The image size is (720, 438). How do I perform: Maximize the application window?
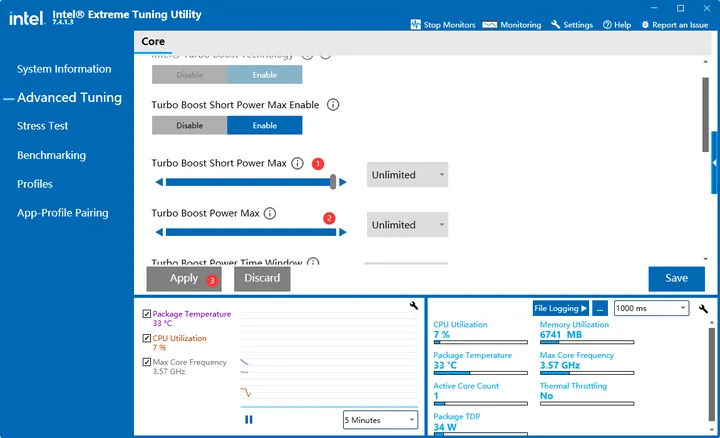click(x=681, y=8)
